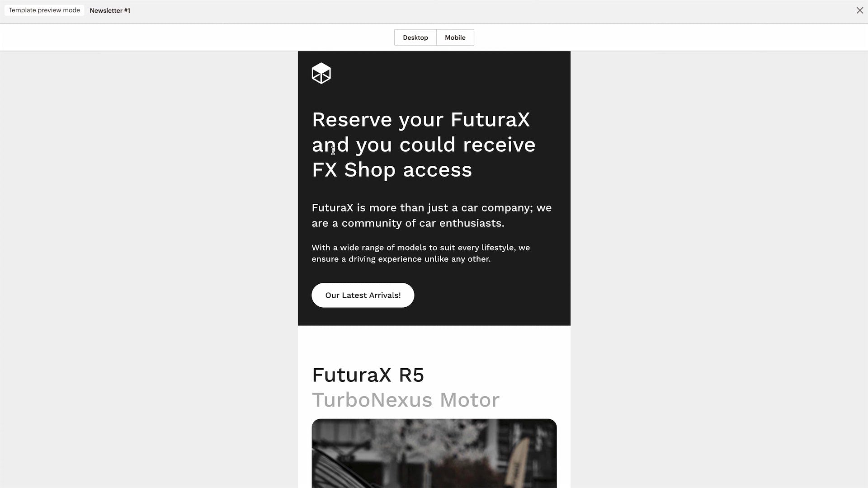868x488 pixels.
Task: Open the Our Latest Arrivals! button
Action: coord(363,295)
